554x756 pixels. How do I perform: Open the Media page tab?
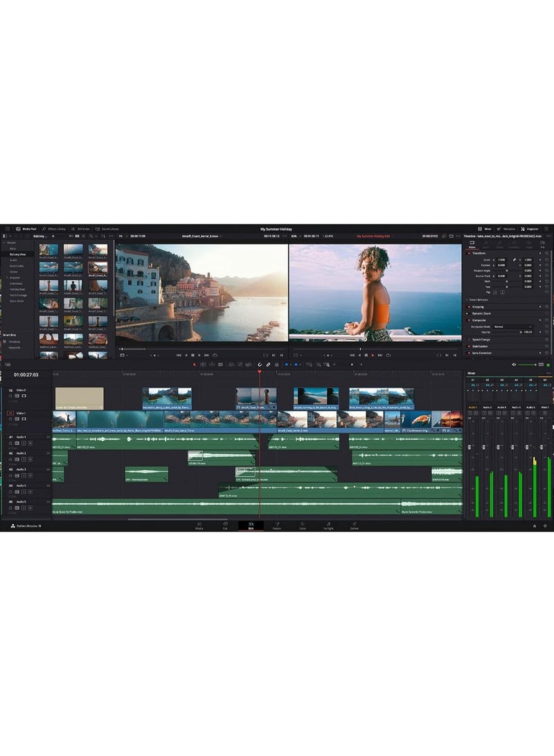click(199, 525)
